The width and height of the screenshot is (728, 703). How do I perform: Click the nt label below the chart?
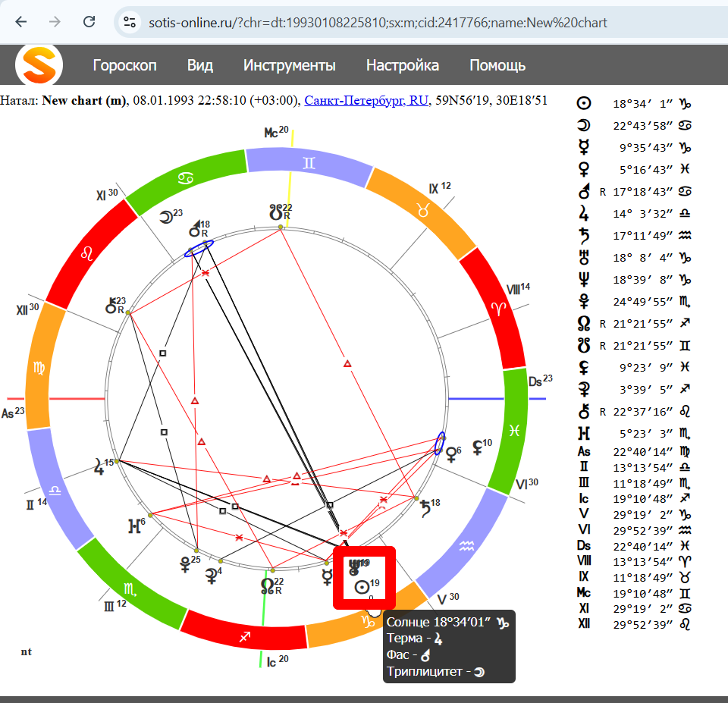click(x=27, y=651)
